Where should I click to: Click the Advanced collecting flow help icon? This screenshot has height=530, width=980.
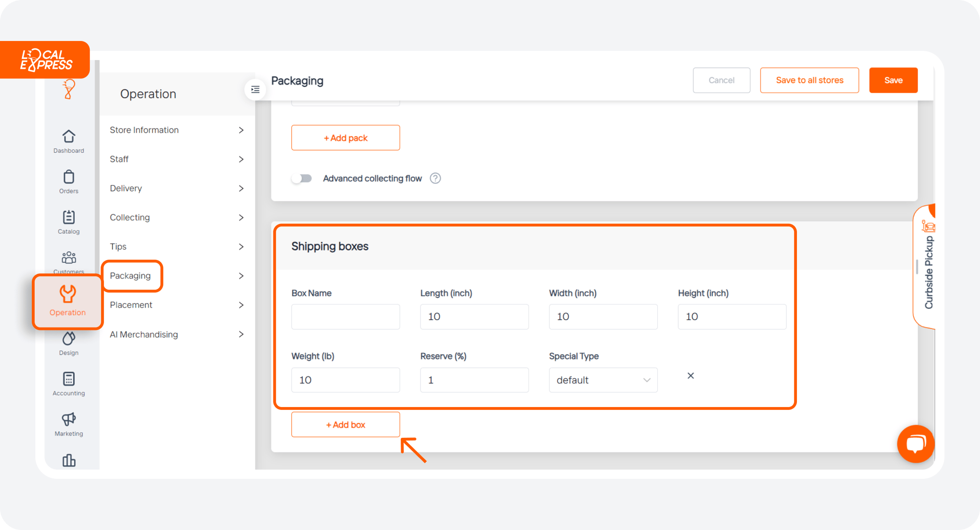pos(435,178)
